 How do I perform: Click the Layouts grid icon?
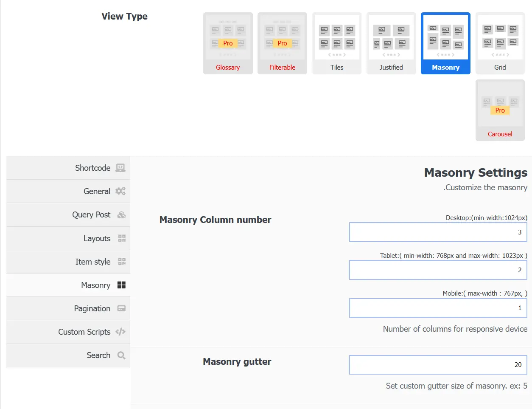pos(122,238)
